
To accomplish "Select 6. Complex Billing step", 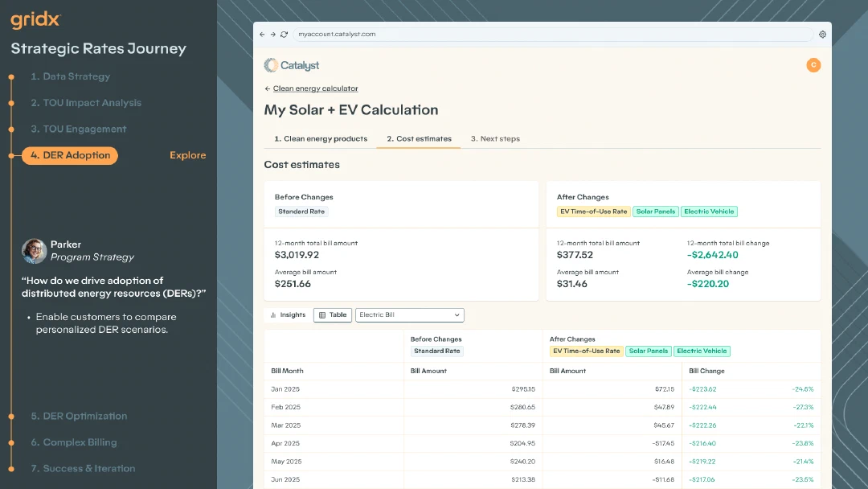I will click(x=74, y=442).
